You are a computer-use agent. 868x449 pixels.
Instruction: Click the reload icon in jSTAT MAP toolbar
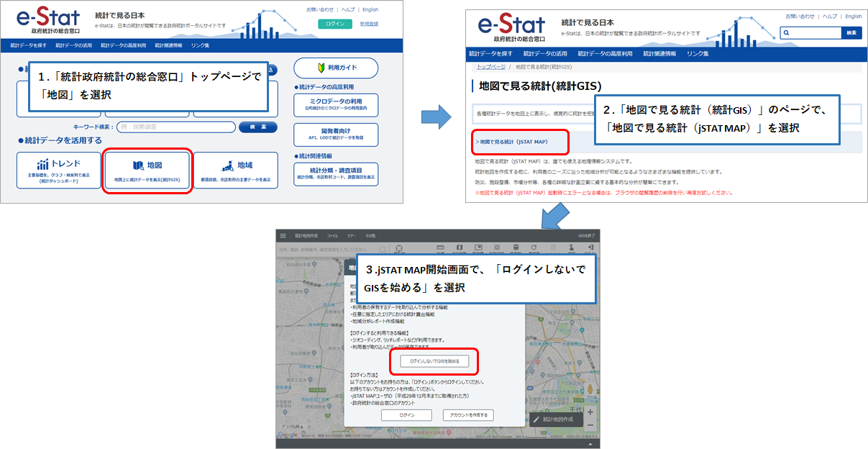[534, 248]
